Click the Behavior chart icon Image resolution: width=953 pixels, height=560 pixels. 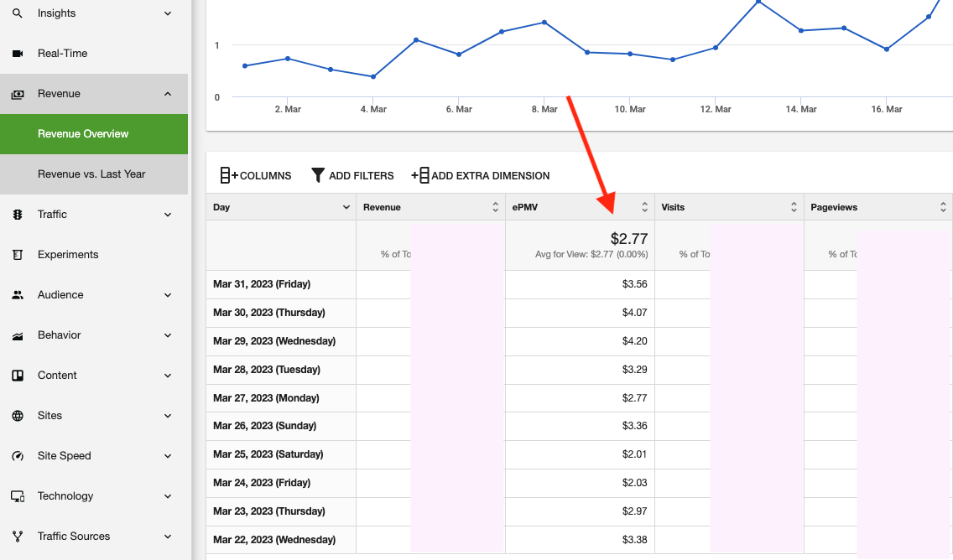coord(18,336)
